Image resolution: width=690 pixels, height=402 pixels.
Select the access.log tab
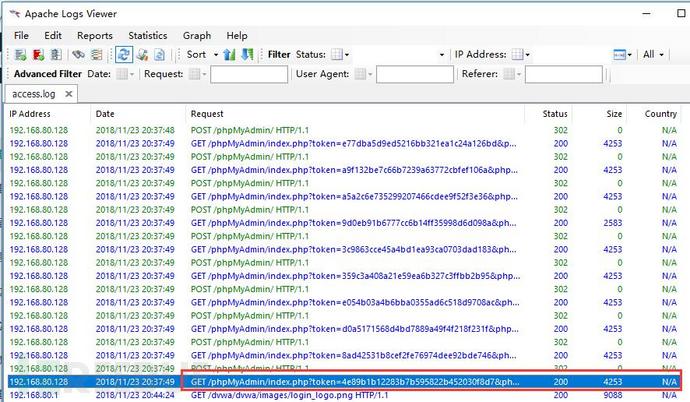point(34,94)
